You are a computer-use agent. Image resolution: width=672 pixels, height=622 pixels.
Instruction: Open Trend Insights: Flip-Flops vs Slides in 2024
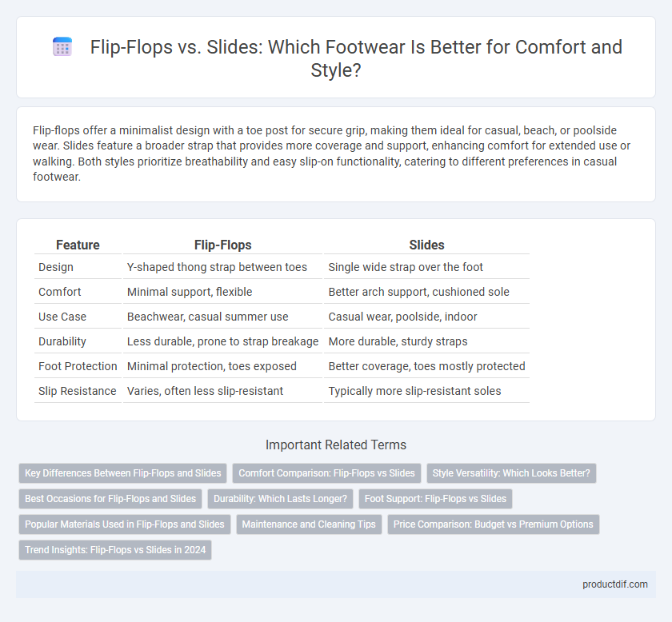pyautogui.click(x=115, y=550)
